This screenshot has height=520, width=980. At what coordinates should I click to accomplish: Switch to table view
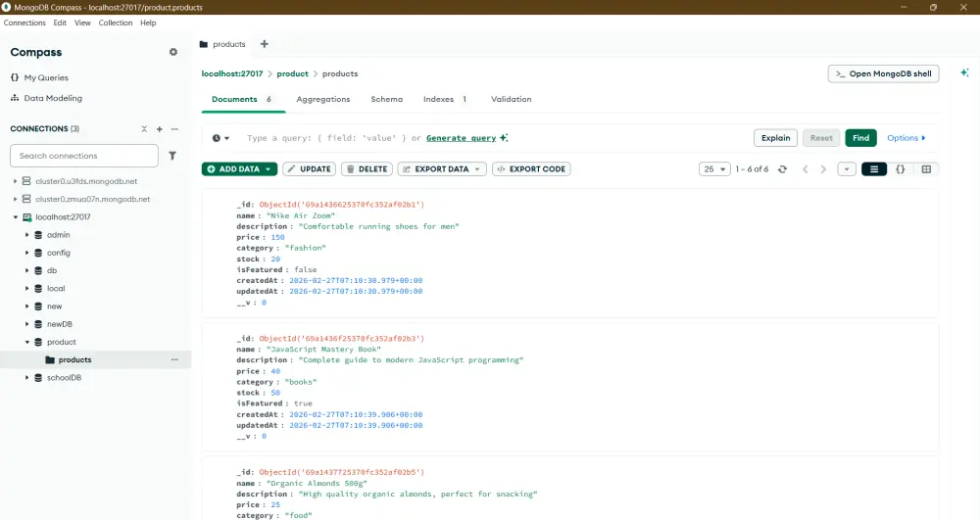point(926,169)
